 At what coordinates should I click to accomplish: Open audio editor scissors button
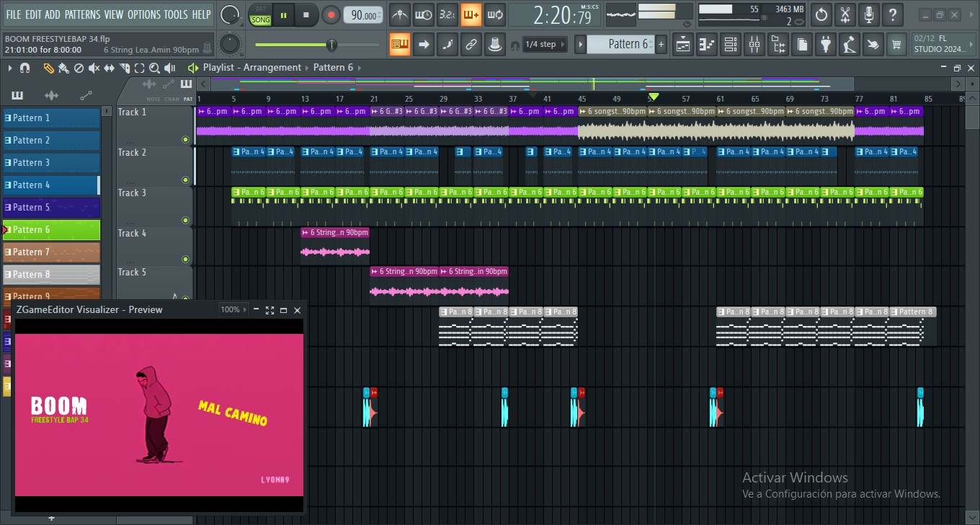point(845,14)
